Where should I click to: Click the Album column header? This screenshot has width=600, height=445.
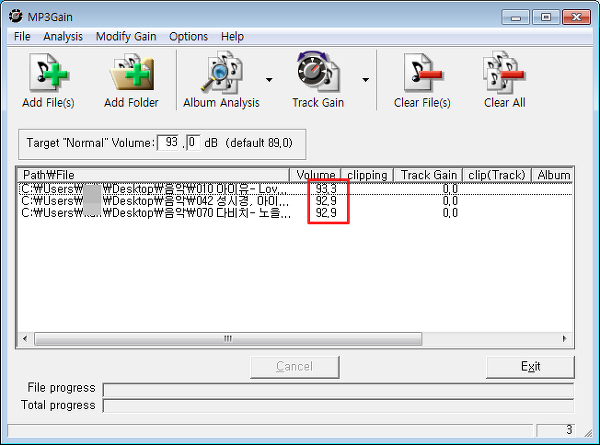[553, 175]
